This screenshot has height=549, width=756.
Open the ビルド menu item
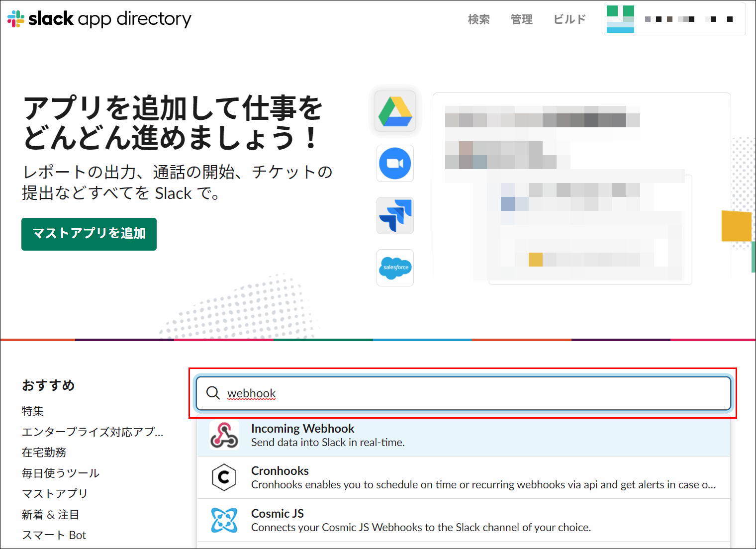pyautogui.click(x=569, y=19)
